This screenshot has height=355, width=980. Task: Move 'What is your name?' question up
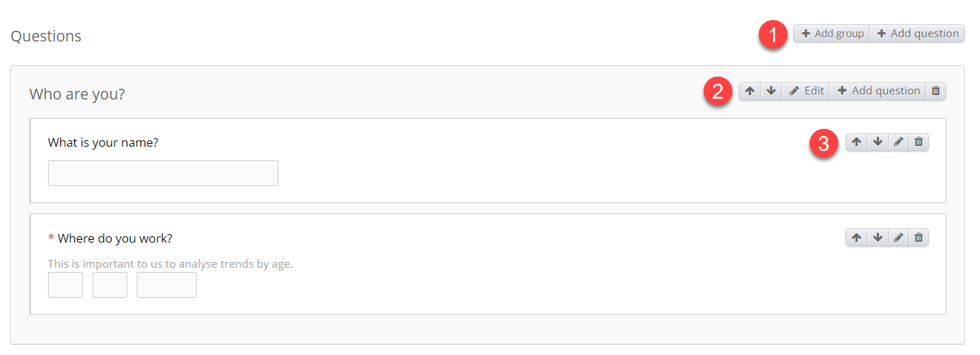tap(856, 142)
